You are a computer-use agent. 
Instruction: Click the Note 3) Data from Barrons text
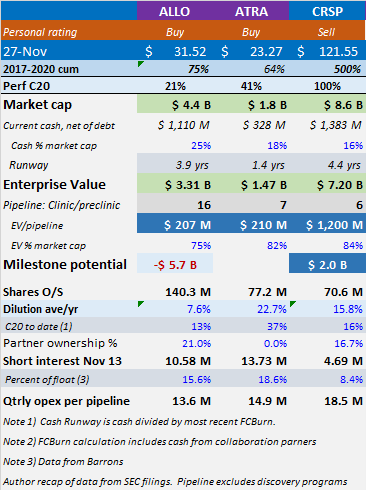[x=63, y=461]
